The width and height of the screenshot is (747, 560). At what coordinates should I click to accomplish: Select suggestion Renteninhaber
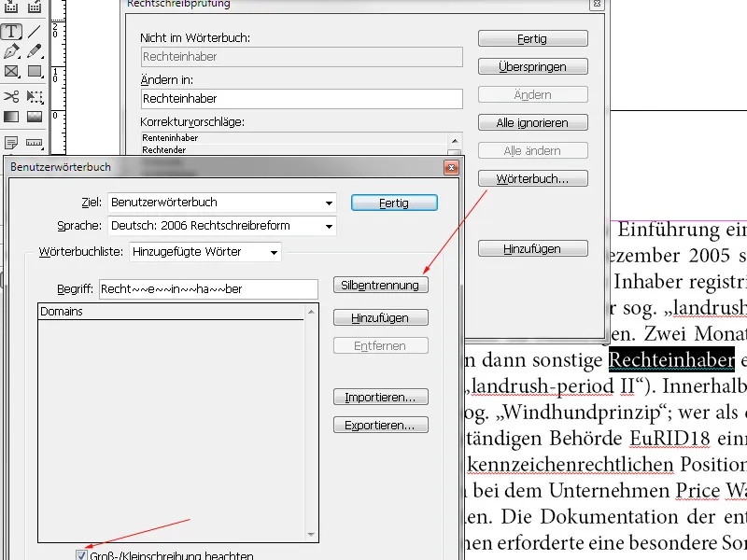pyautogui.click(x=294, y=137)
